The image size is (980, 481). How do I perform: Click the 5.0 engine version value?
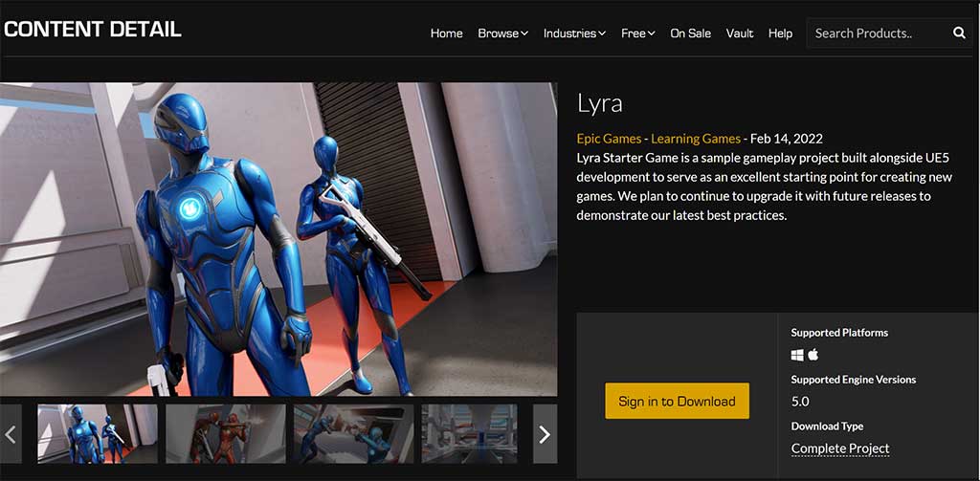tap(800, 402)
